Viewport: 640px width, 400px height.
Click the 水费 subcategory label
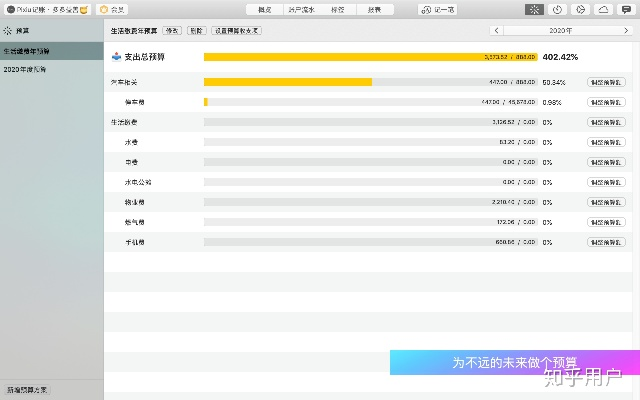pos(131,142)
